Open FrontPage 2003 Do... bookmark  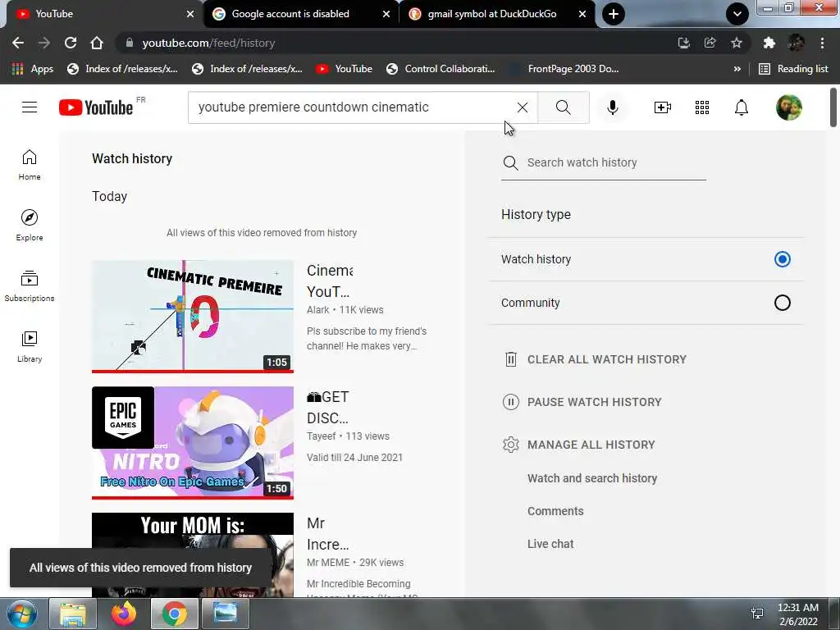click(564, 69)
